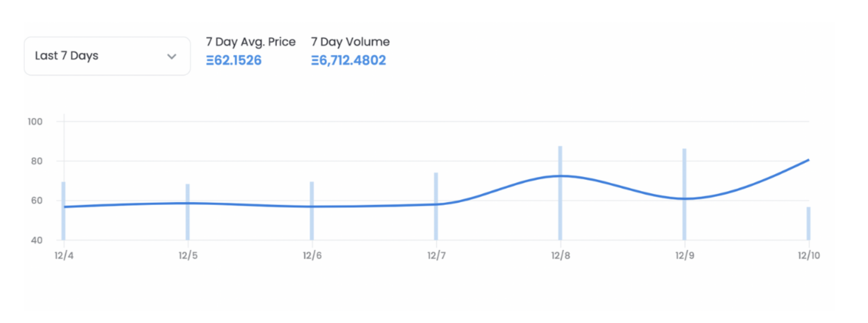Click the volume bar for 12/6
Screen dimensions: 868x323
point(312,222)
